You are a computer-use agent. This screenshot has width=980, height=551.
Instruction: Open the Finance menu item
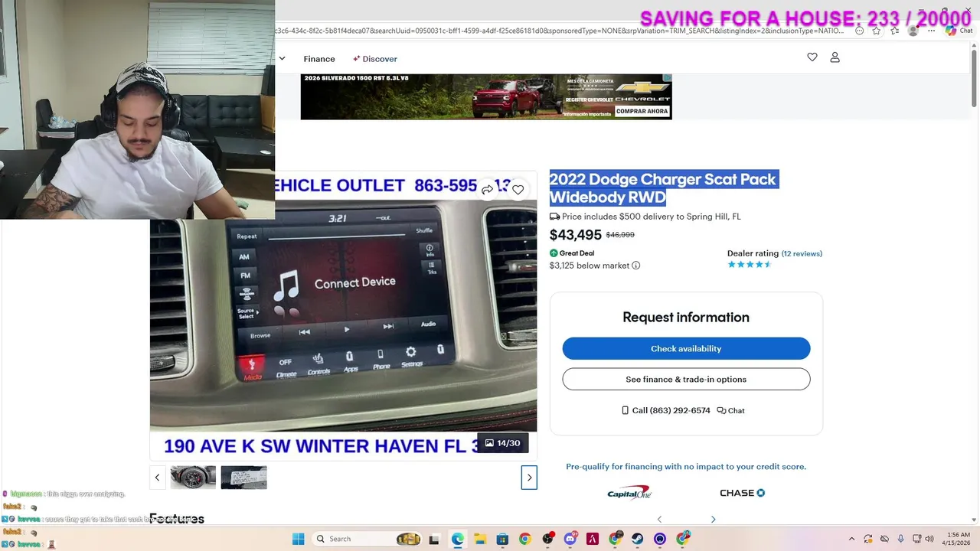click(319, 59)
